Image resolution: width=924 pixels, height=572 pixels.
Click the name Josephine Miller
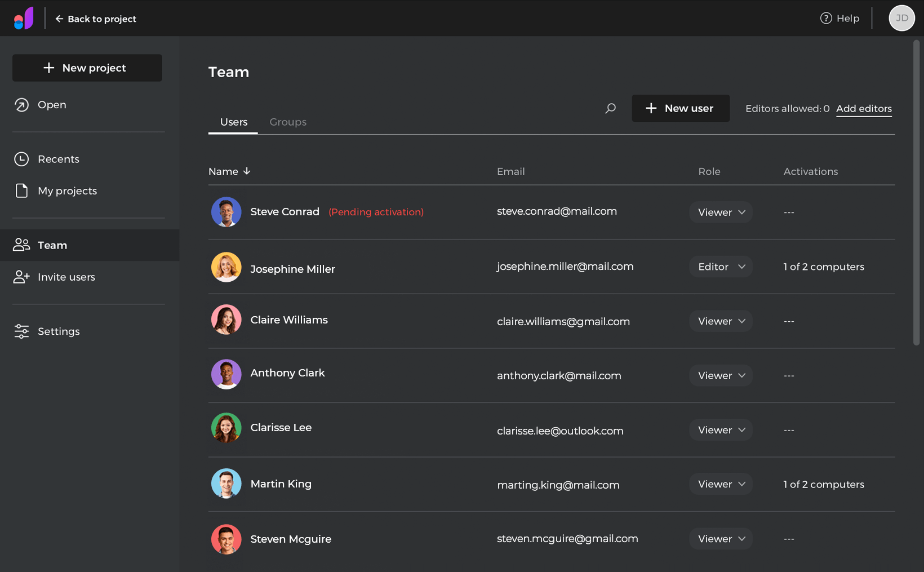pos(292,269)
